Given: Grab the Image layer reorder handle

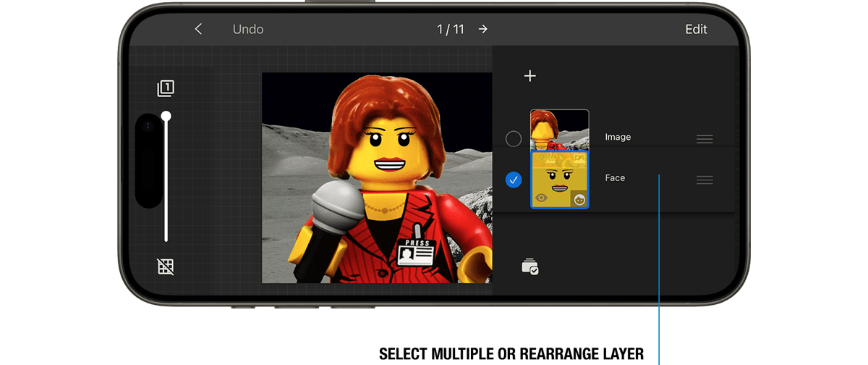Looking at the screenshot, I should (705, 139).
